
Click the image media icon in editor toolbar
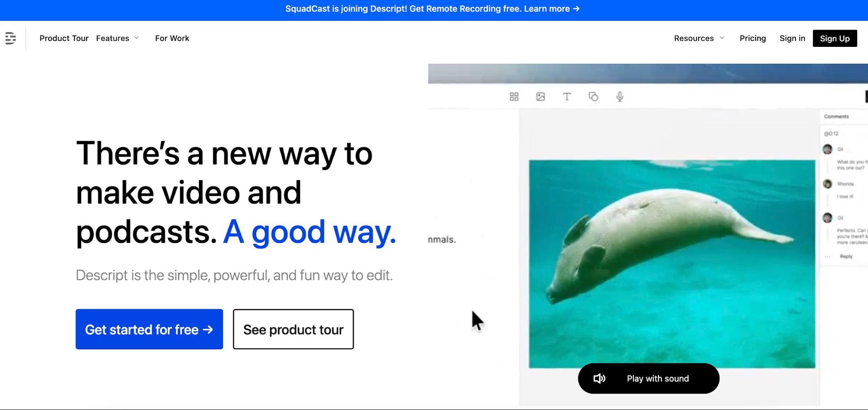click(x=541, y=97)
